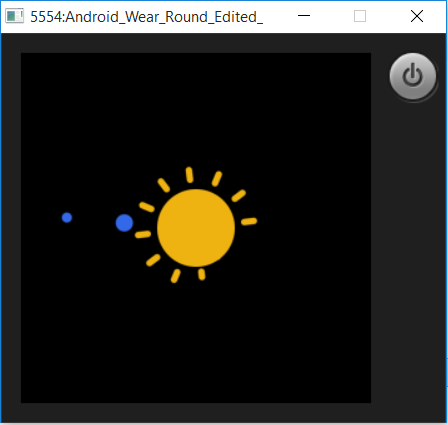
Task: Tap the larger blue dot near the sun
Action: (x=124, y=223)
